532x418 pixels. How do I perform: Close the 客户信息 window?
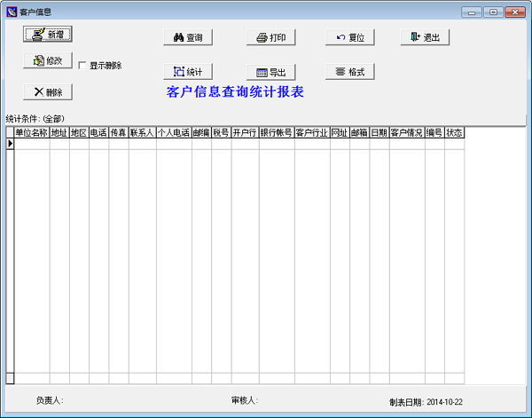(x=515, y=12)
